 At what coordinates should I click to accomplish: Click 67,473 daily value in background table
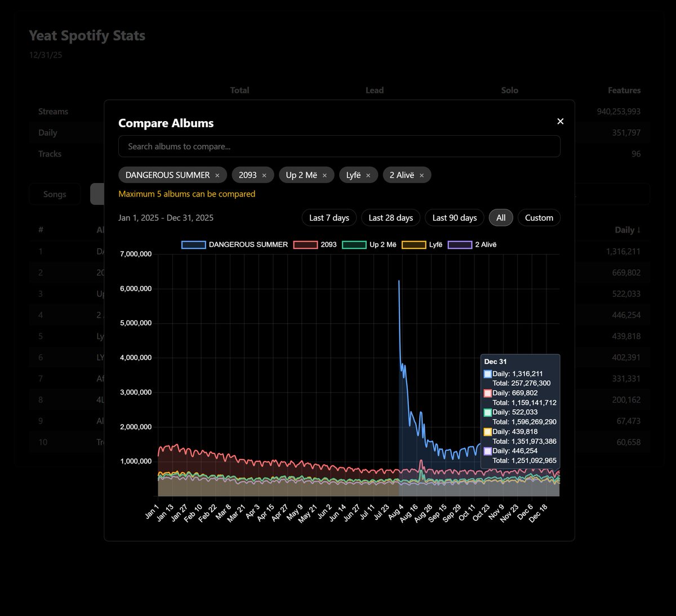click(x=629, y=421)
